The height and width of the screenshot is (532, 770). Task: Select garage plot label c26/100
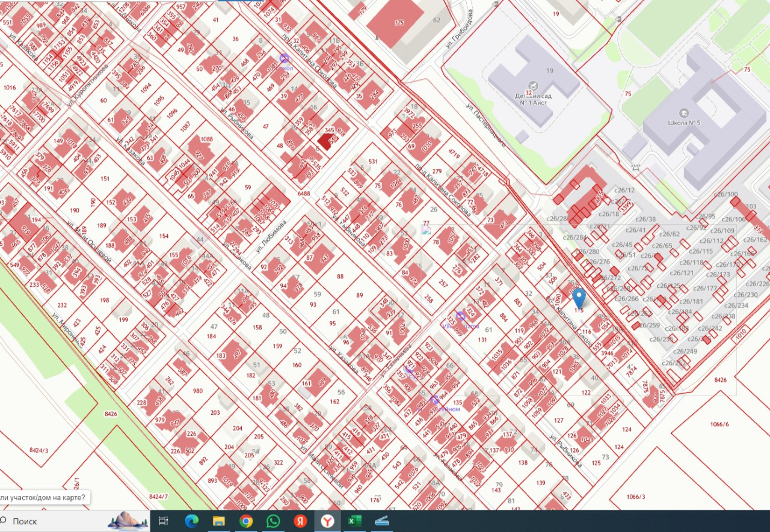[725, 194]
